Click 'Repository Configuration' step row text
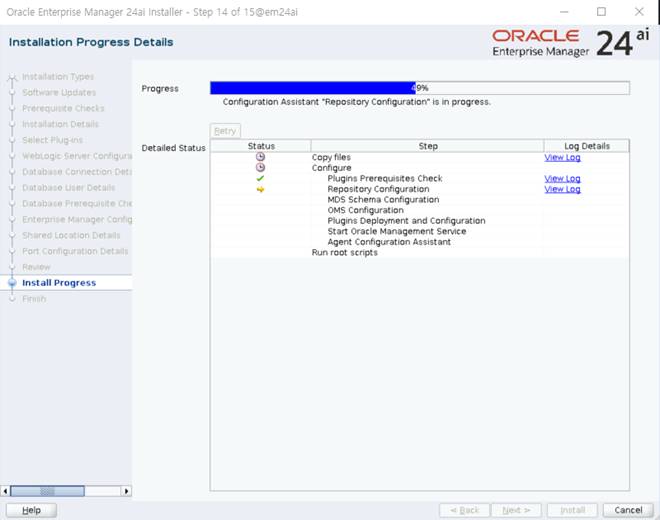 (378, 189)
